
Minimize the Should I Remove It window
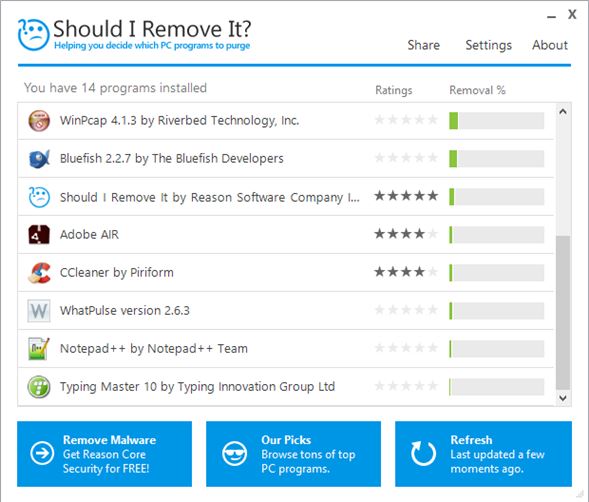[551, 17]
